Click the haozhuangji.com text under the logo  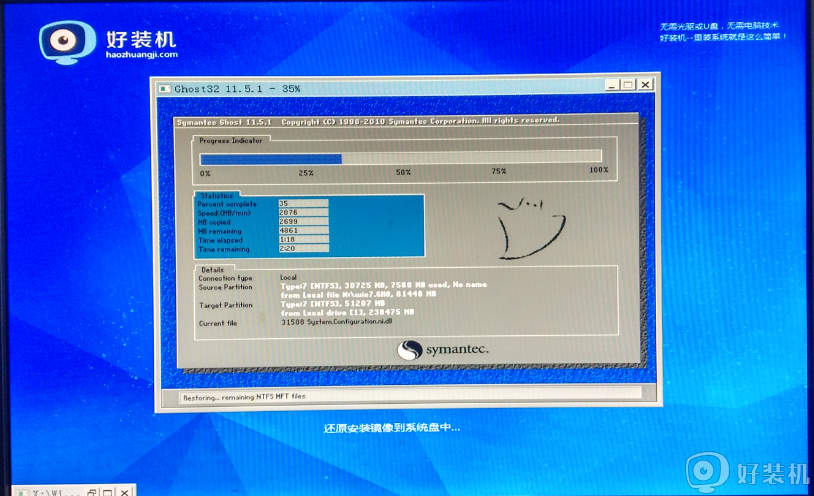click(x=142, y=55)
